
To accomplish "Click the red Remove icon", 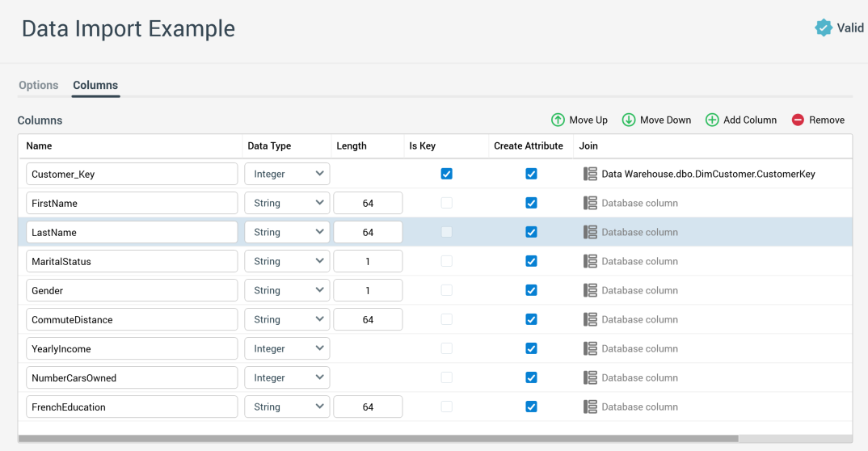I will 798,120.
